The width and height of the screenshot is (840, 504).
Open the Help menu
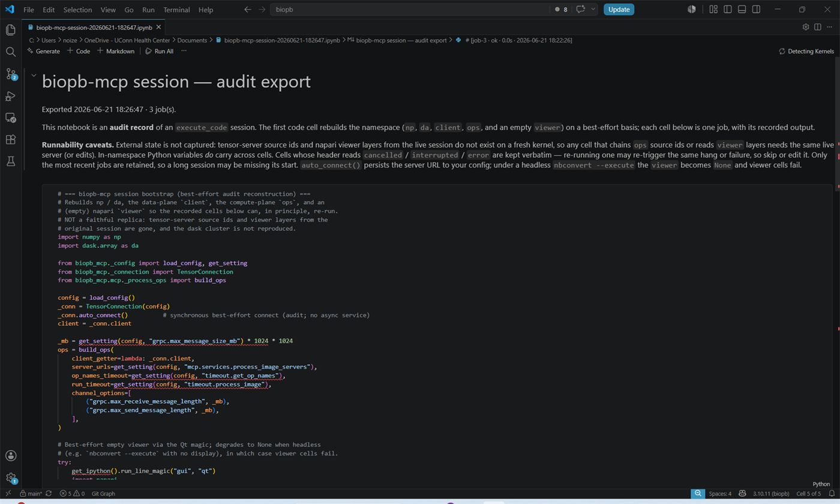pyautogui.click(x=206, y=10)
